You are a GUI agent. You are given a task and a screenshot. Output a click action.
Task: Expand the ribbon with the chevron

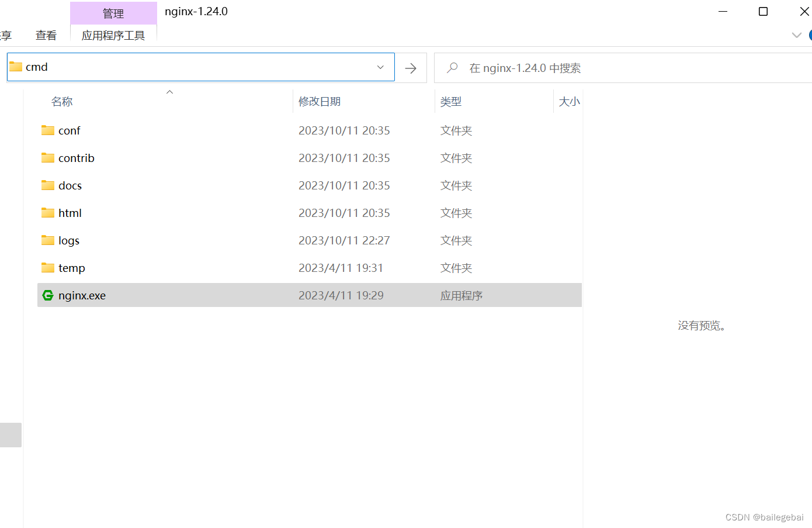click(796, 35)
